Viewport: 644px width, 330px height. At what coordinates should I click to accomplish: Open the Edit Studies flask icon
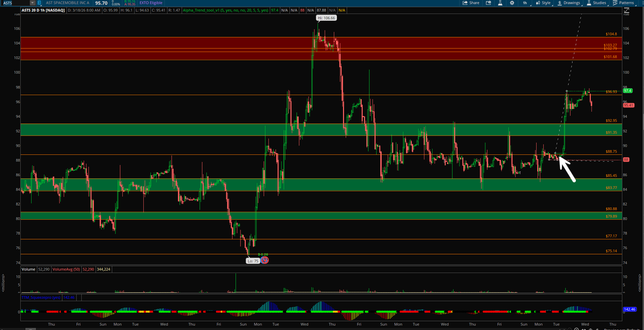pos(499,3)
